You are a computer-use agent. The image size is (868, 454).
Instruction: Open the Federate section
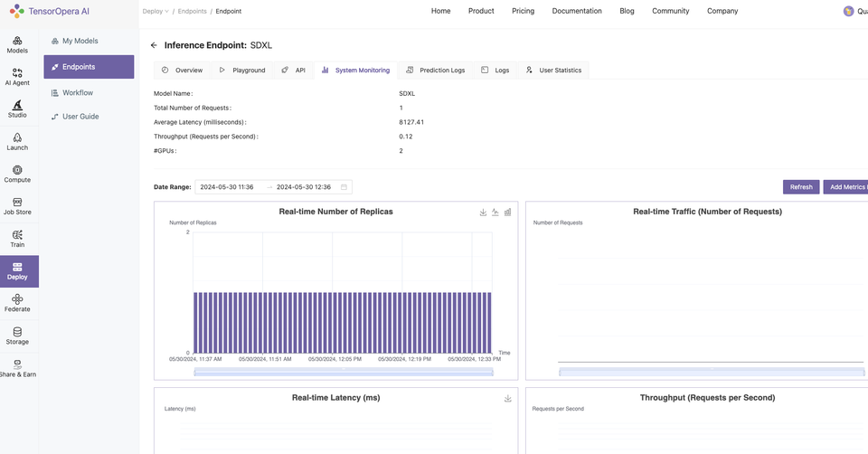click(17, 303)
